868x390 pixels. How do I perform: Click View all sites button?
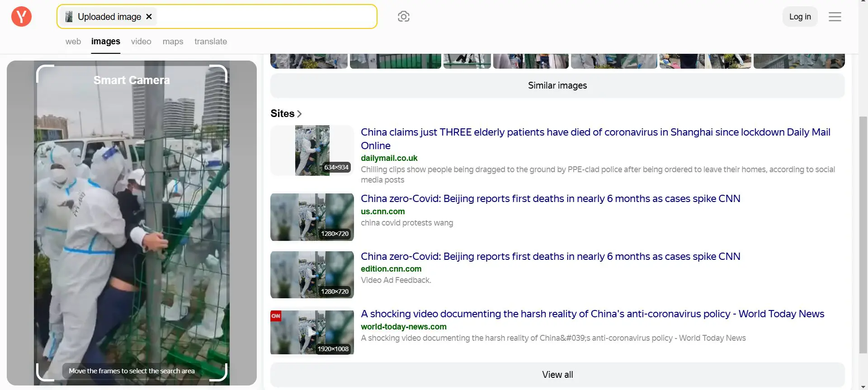tap(557, 375)
